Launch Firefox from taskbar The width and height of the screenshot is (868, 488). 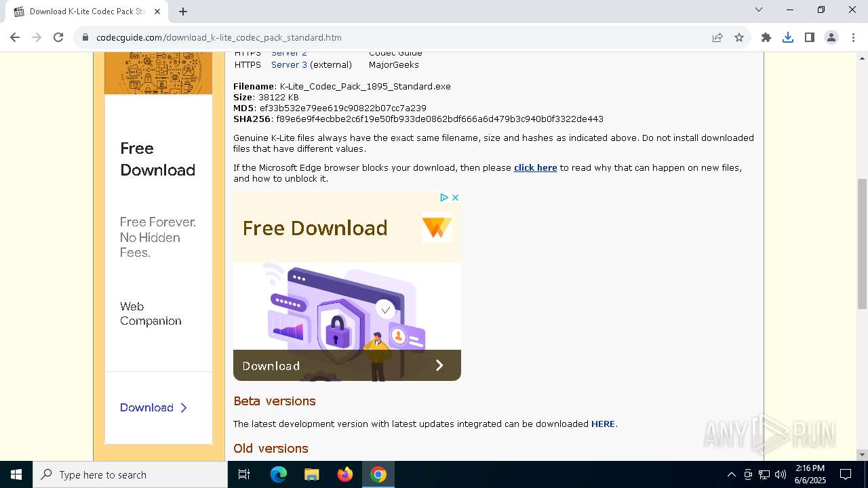click(x=345, y=474)
